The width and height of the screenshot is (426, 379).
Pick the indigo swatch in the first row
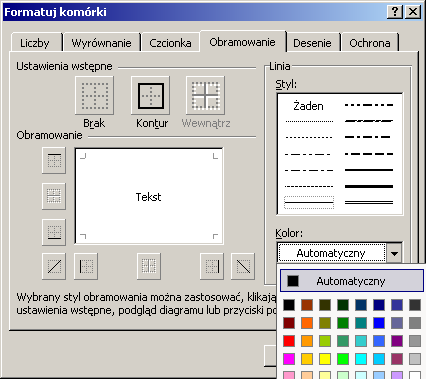pyautogui.click(x=397, y=305)
